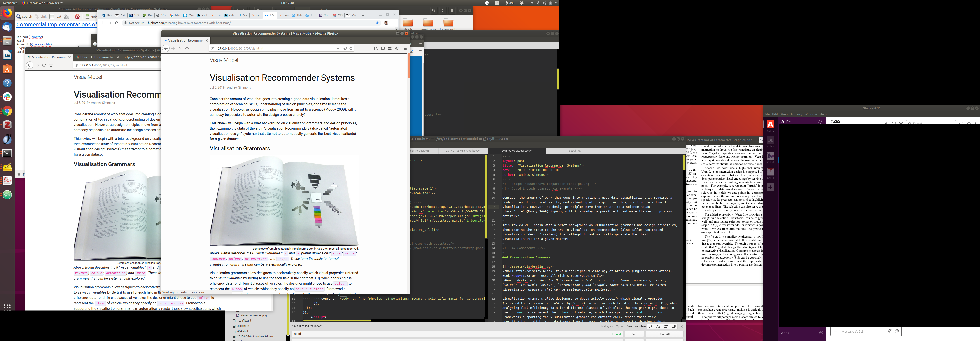Open the Firefox hamburger menu

pos(405,48)
